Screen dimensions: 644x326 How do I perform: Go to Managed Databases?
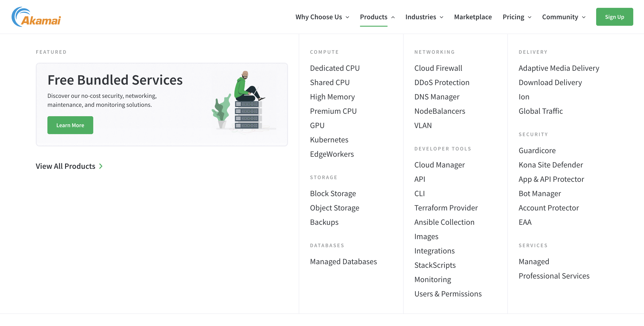pos(343,261)
